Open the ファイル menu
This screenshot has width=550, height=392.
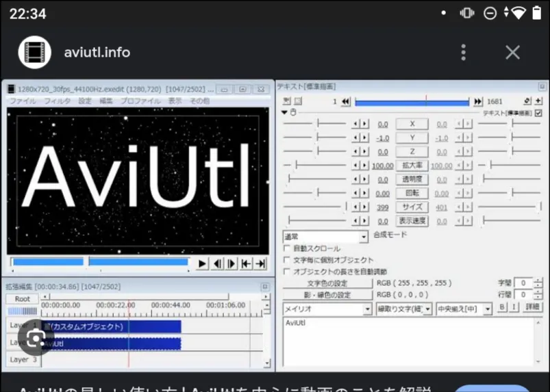23,101
